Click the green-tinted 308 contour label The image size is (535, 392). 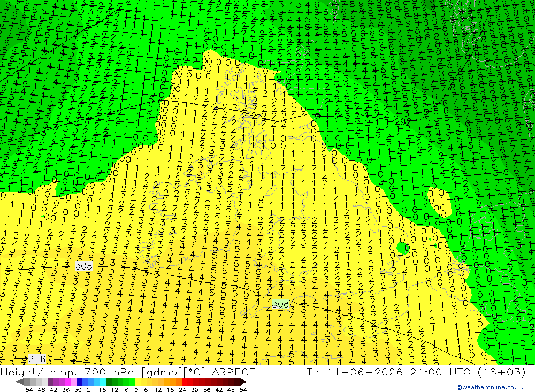280,304
